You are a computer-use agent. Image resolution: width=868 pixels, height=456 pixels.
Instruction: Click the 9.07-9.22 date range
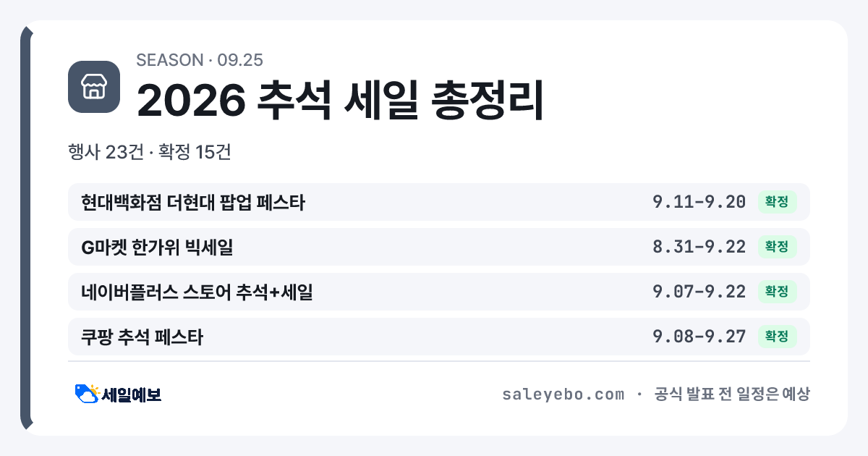[699, 292]
